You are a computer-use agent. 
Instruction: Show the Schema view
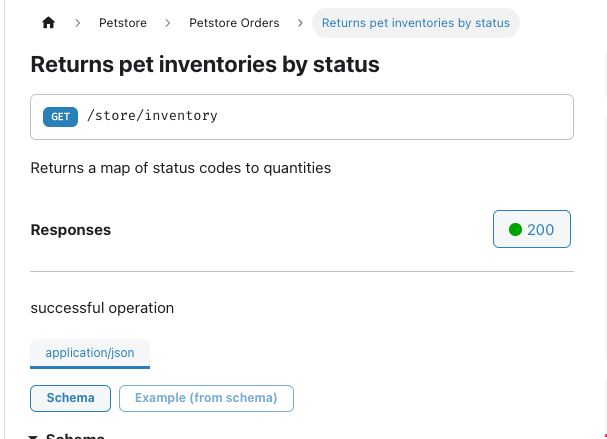pyautogui.click(x=70, y=398)
